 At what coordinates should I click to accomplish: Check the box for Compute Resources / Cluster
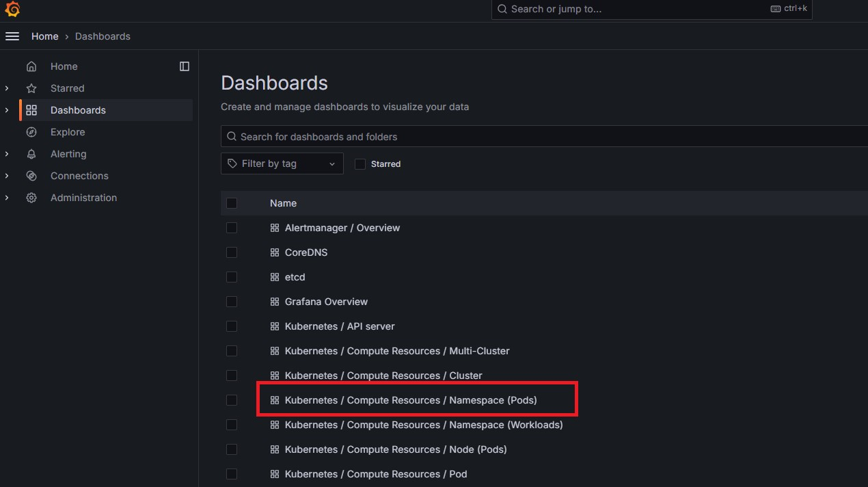click(232, 376)
